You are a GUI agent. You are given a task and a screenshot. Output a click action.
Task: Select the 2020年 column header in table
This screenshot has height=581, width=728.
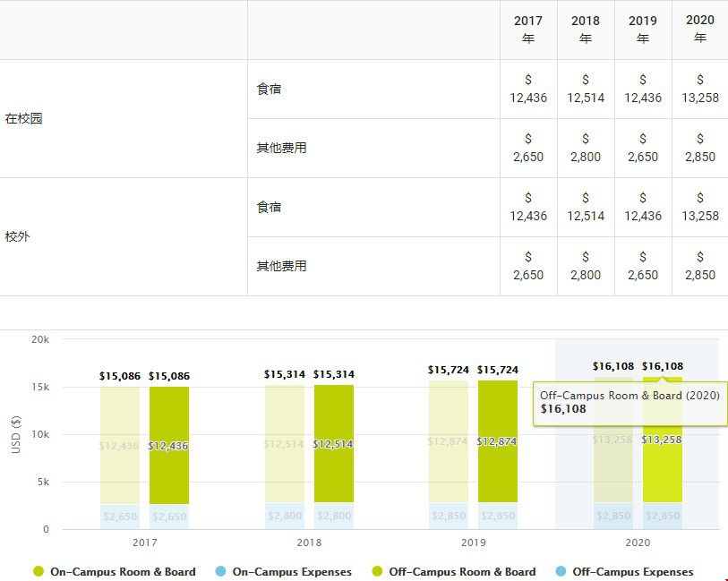coord(700,30)
